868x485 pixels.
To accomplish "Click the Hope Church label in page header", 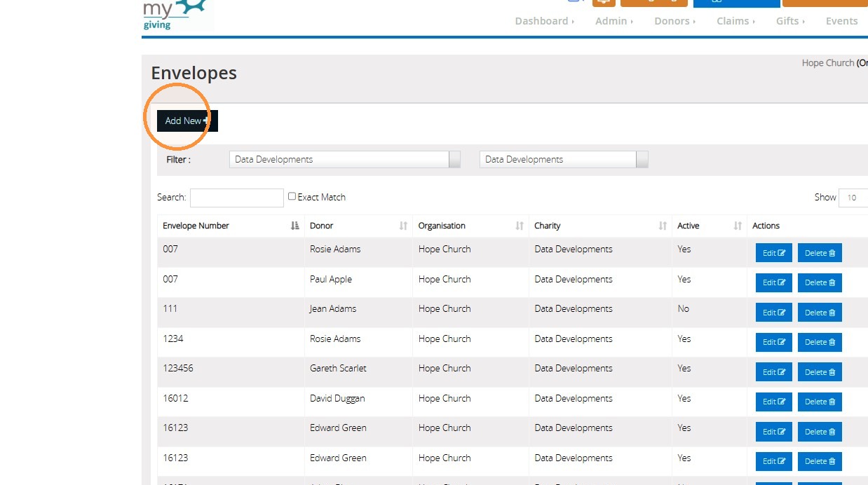I will click(828, 62).
